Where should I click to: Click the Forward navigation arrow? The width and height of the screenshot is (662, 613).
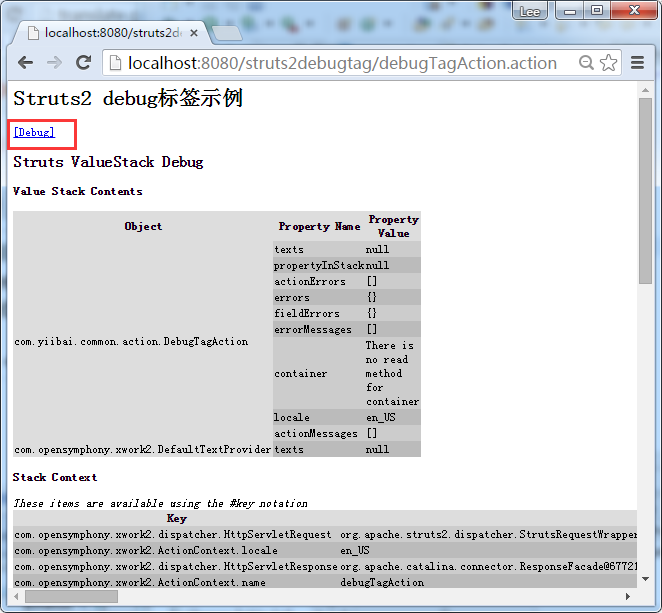(x=54, y=63)
